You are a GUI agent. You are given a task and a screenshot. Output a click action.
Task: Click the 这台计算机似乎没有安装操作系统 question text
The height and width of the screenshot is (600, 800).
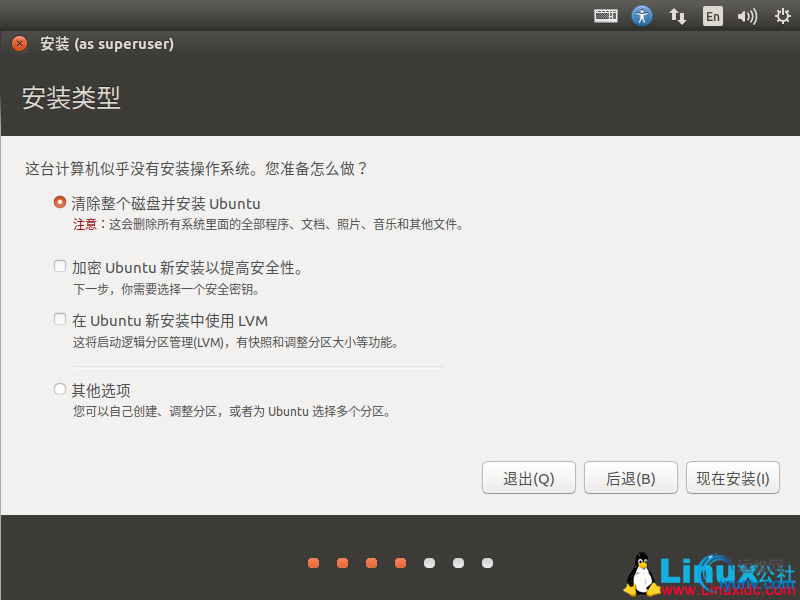coord(196,168)
